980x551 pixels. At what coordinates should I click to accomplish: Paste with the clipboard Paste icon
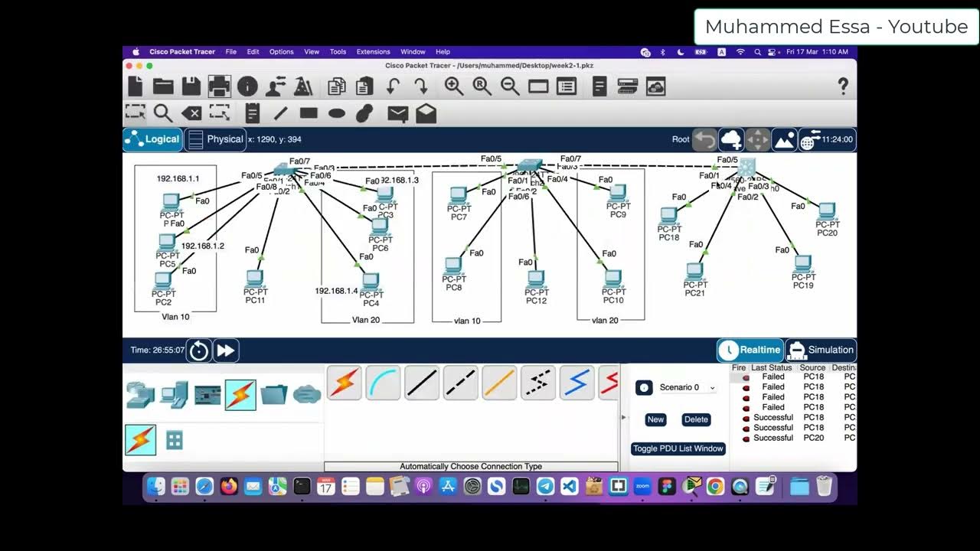[364, 86]
